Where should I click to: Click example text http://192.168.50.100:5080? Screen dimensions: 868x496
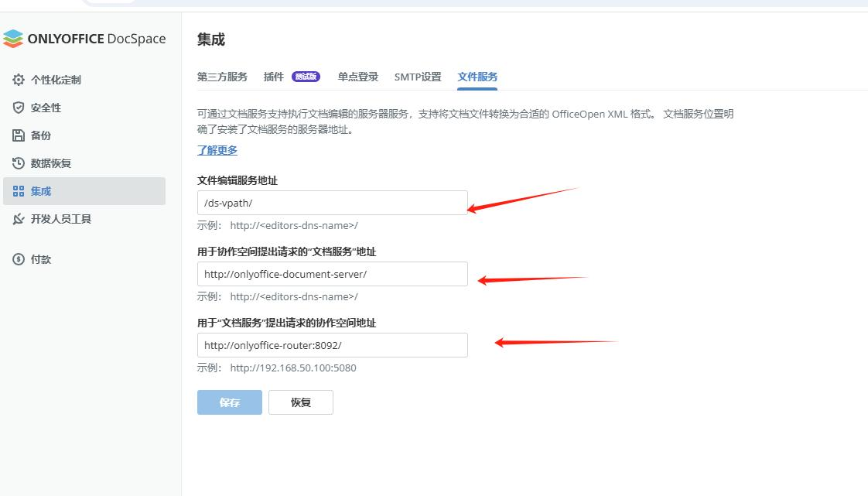pyautogui.click(x=293, y=368)
